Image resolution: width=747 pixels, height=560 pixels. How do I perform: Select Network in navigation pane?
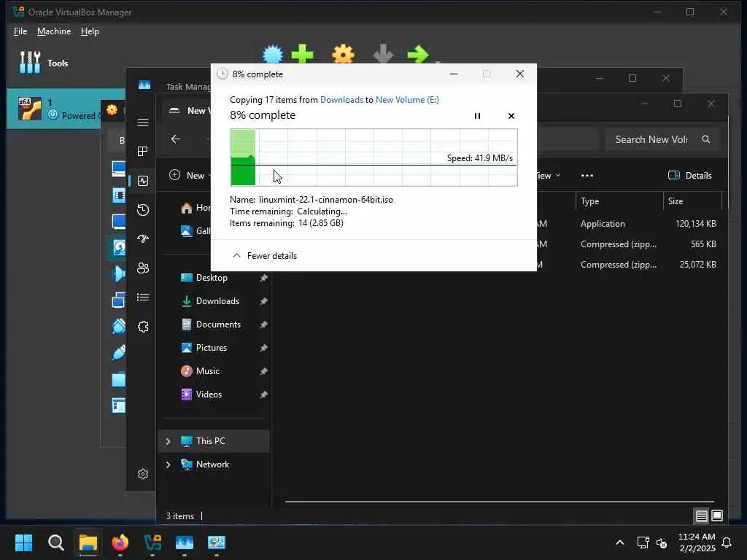coord(212,464)
